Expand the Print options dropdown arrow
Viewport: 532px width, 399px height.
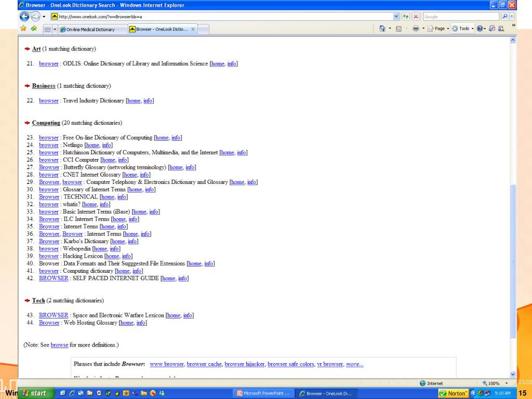coord(423,29)
